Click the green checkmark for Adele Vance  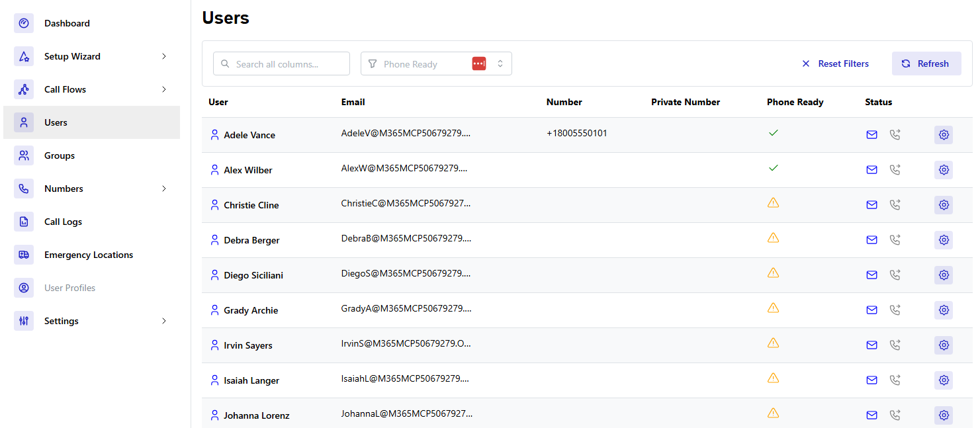tap(773, 133)
